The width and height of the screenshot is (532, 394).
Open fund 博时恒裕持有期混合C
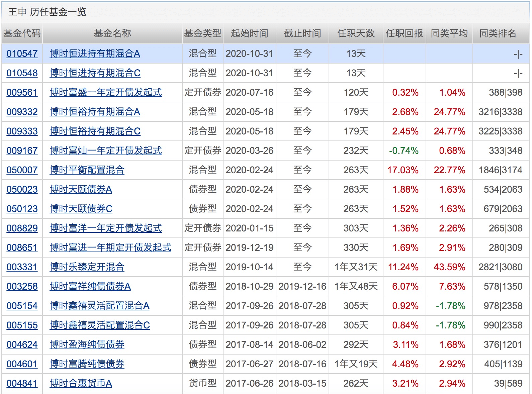[x=95, y=131]
